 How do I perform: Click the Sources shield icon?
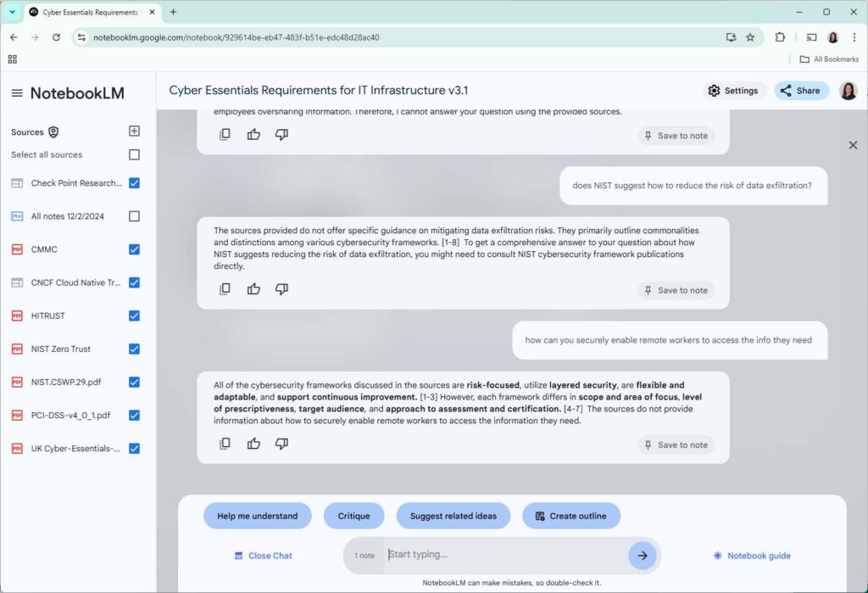53,131
